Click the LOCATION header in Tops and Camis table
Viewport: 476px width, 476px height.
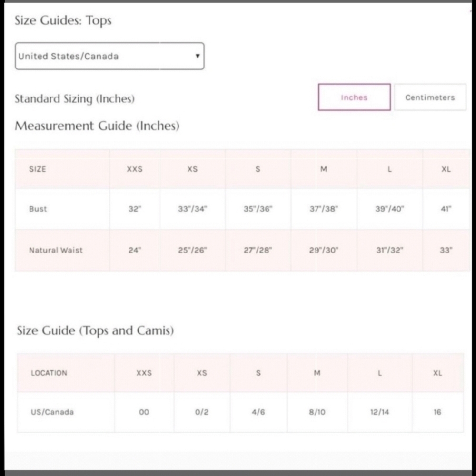(x=49, y=373)
